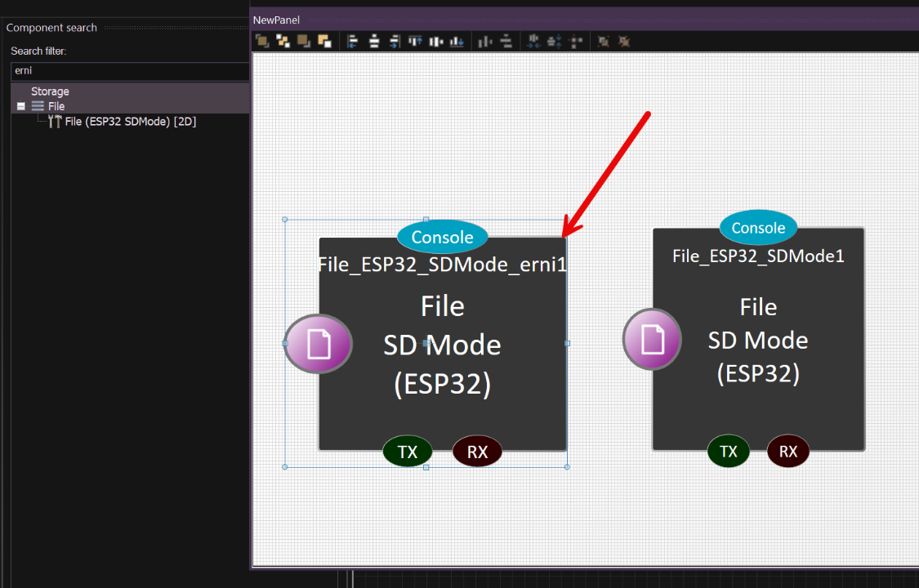919x588 pixels.
Task: Select the File_ESP32_SDMode1 component title
Action: (x=758, y=256)
